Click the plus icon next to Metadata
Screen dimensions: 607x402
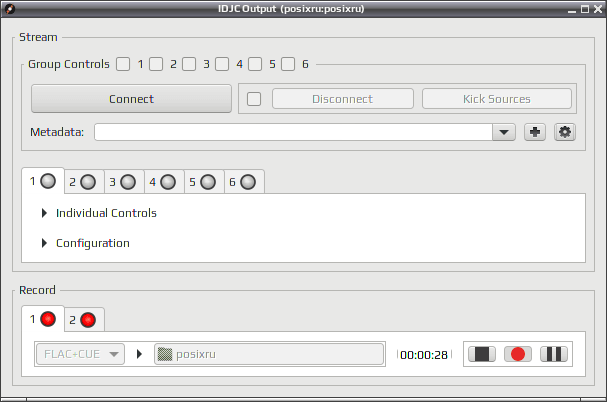coord(535,132)
